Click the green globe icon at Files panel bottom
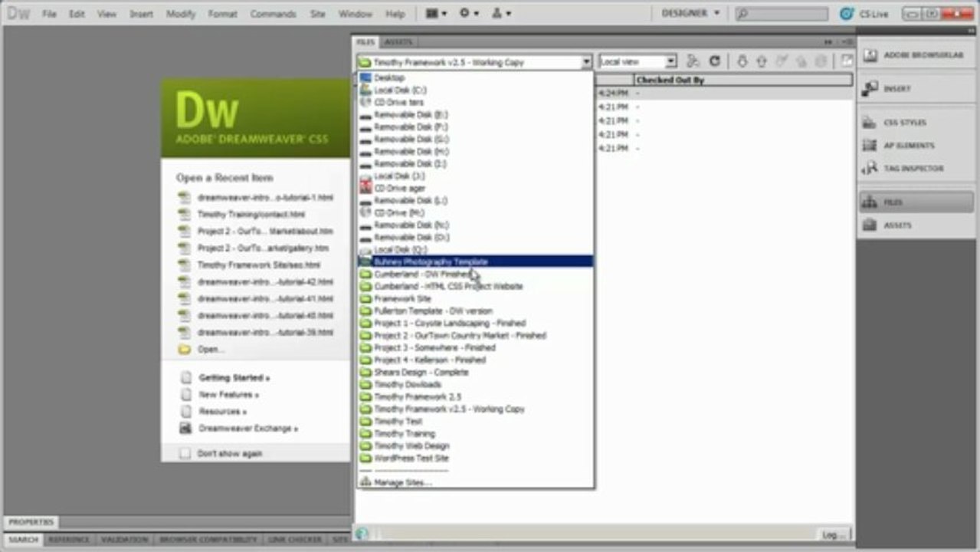This screenshot has width=980, height=552. point(362,534)
